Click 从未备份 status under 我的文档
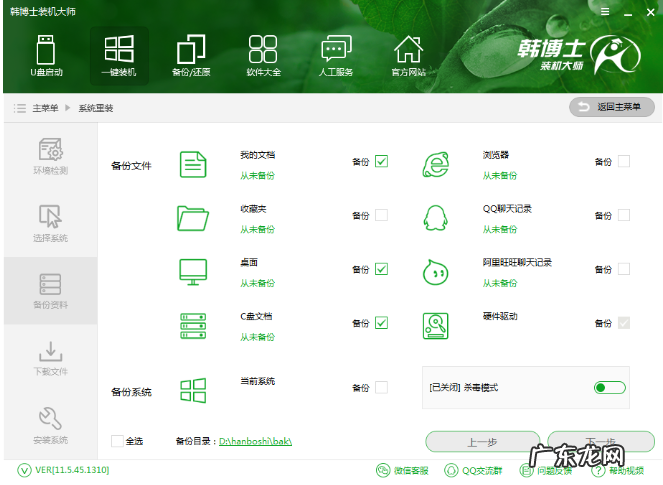The width and height of the screenshot is (663, 485). tap(258, 175)
